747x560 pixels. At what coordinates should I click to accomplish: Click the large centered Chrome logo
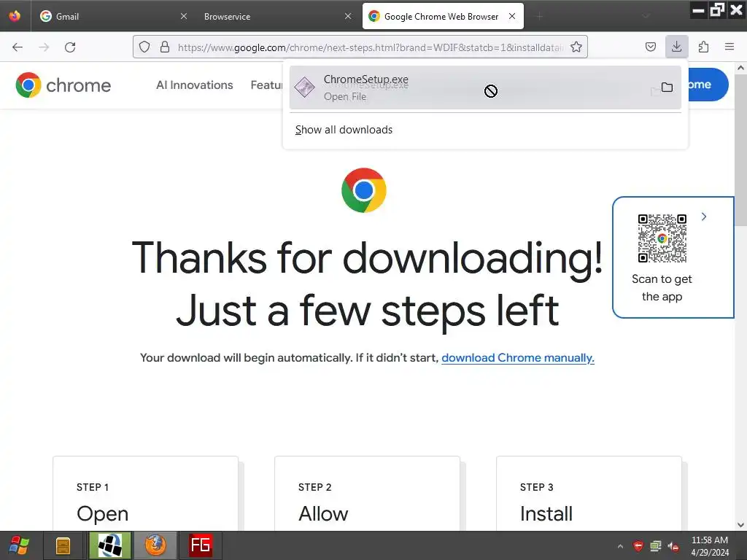(364, 190)
